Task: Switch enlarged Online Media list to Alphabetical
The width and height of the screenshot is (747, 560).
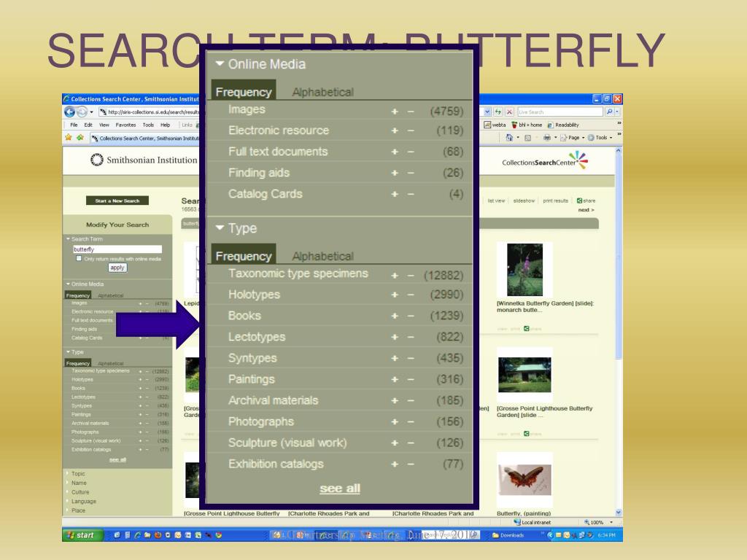Action: coord(322,93)
